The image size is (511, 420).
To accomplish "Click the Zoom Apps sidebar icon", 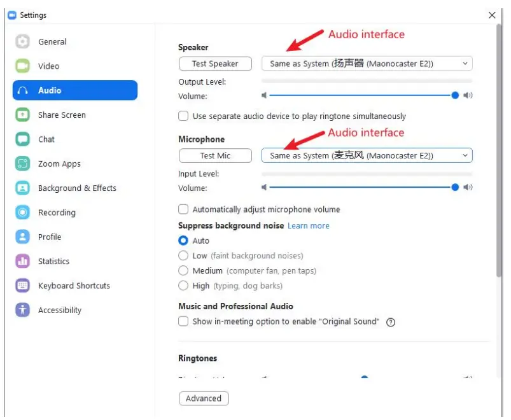I will pos(23,164).
